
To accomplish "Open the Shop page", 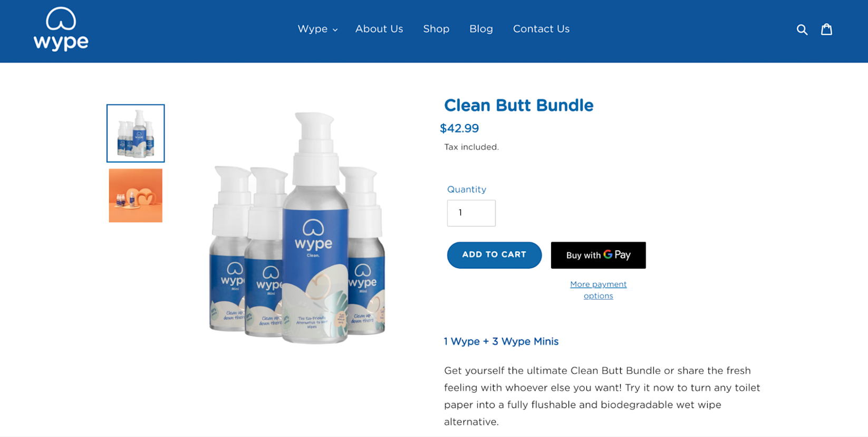I will click(x=436, y=29).
